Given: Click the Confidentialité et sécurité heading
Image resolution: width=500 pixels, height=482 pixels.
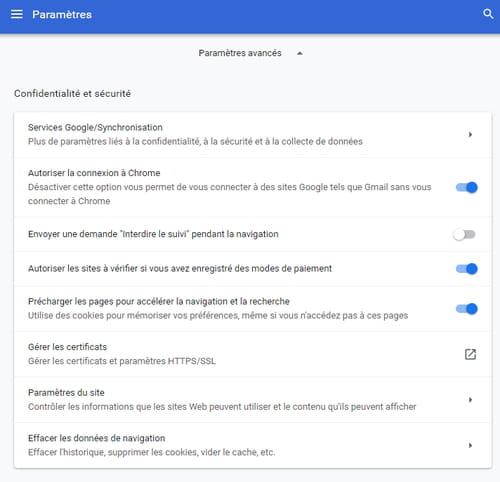Looking at the screenshot, I should point(72,94).
